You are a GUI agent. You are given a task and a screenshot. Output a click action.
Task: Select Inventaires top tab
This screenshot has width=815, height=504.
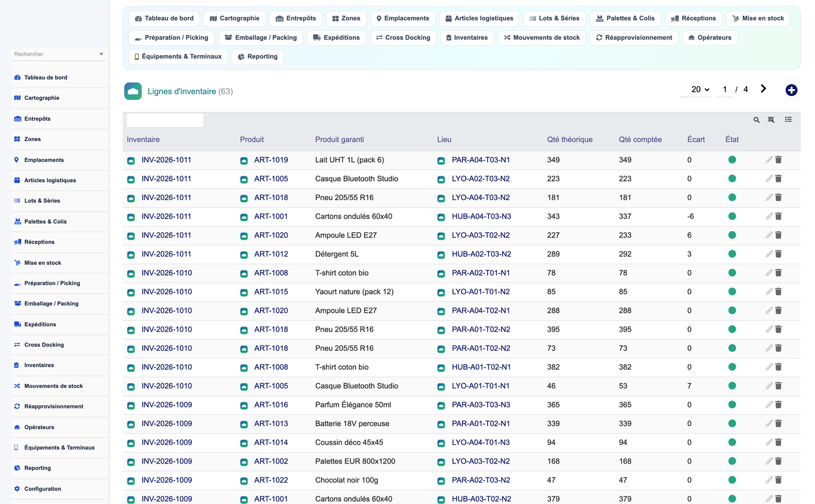467,38
